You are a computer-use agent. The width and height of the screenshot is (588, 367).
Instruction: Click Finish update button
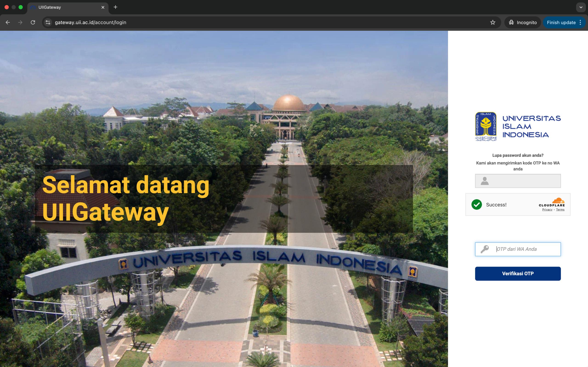tap(561, 22)
